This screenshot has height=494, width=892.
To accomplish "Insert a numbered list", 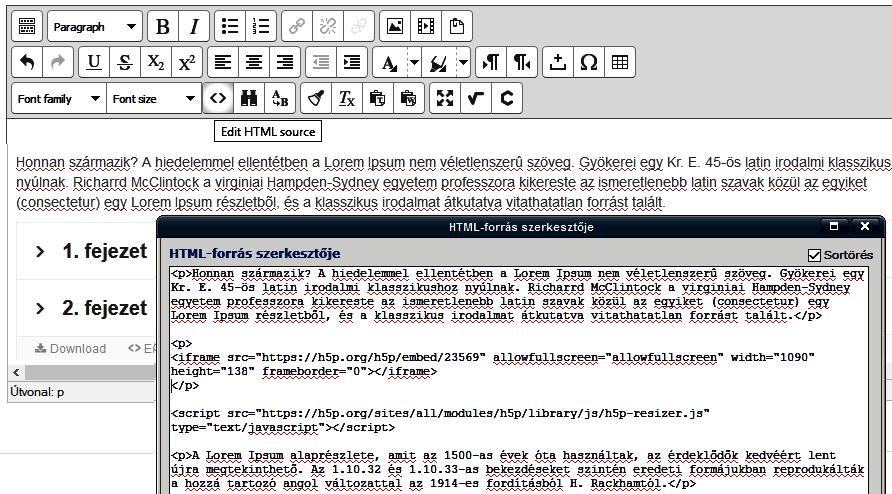I will tap(261, 26).
